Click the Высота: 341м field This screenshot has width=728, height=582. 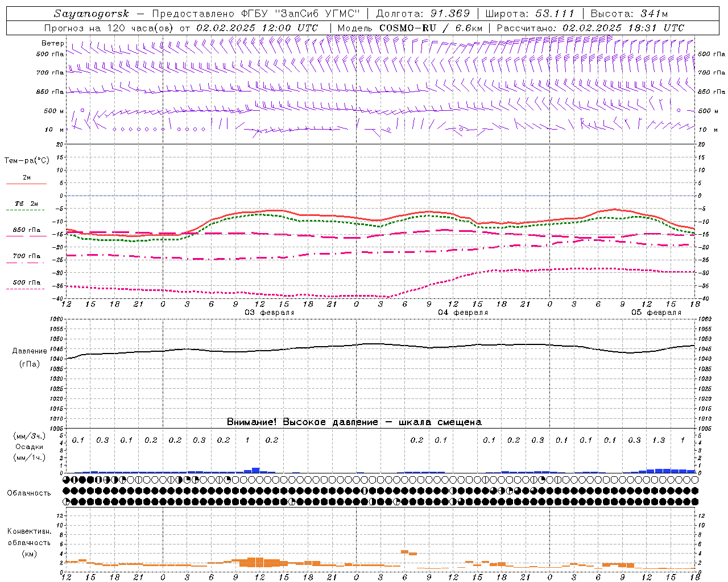coord(629,14)
